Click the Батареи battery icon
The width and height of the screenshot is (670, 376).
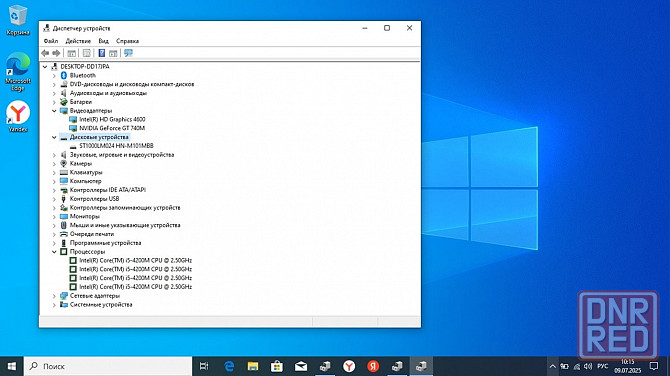pyautogui.click(x=64, y=102)
